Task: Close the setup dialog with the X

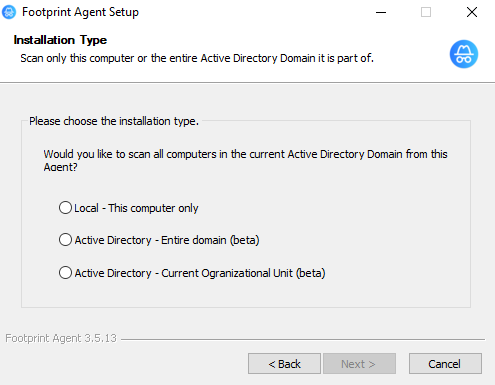Action: [472, 12]
